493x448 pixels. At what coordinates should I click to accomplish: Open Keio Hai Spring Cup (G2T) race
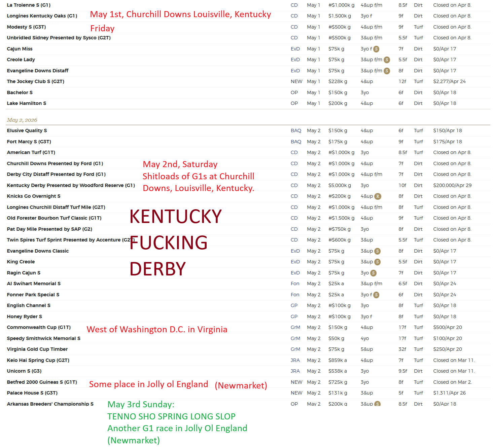point(38,360)
